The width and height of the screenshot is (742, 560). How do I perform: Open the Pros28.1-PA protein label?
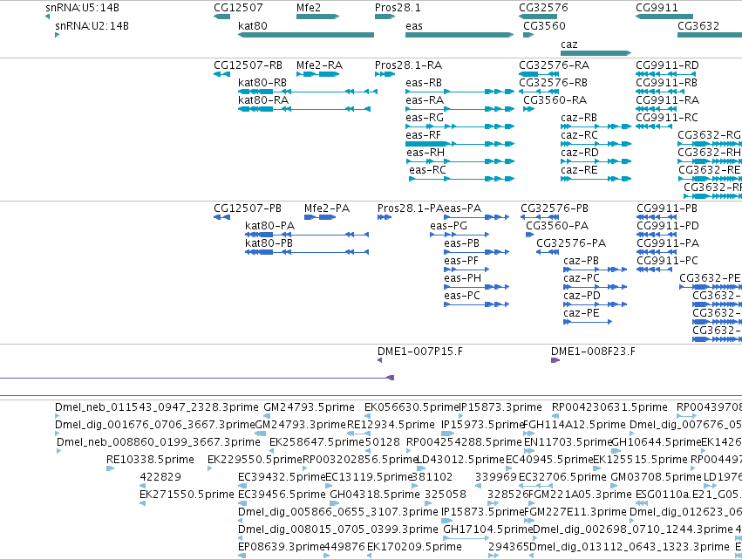click(x=411, y=208)
